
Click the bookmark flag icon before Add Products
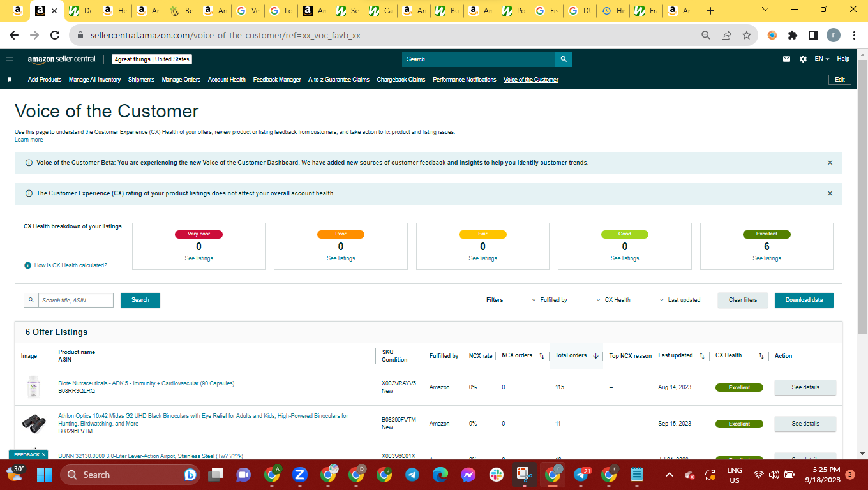(x=10, y=80)
